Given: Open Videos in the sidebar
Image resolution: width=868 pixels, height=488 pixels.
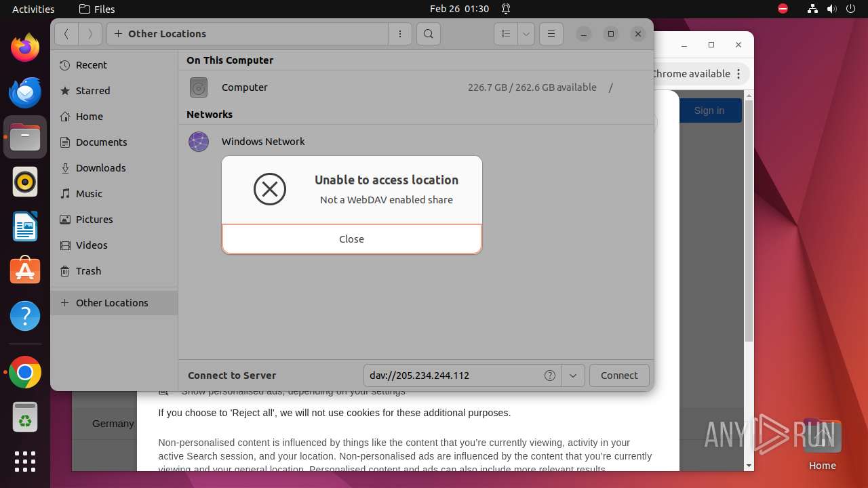Looking at the screenshot, I should pyautogui.click(x=114, y=245).
